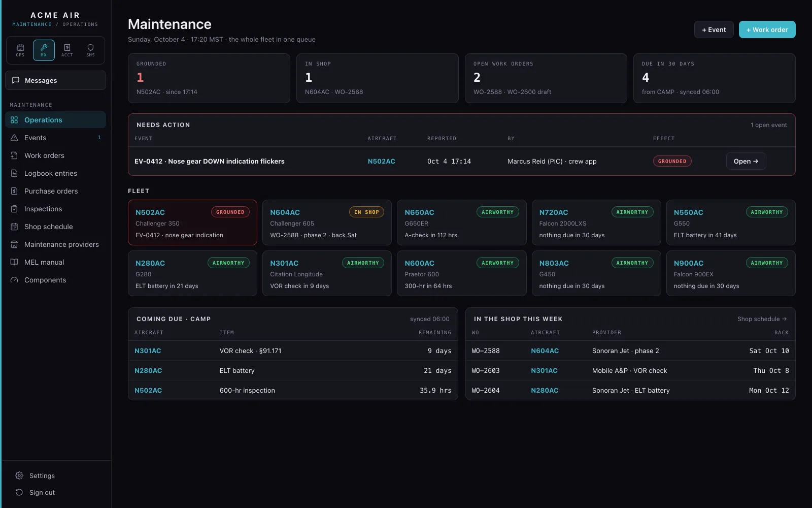Select the N502AC grounded fleet card
Image resolution: width=812 pixels, height=508 pixels.
pos(192,223)
